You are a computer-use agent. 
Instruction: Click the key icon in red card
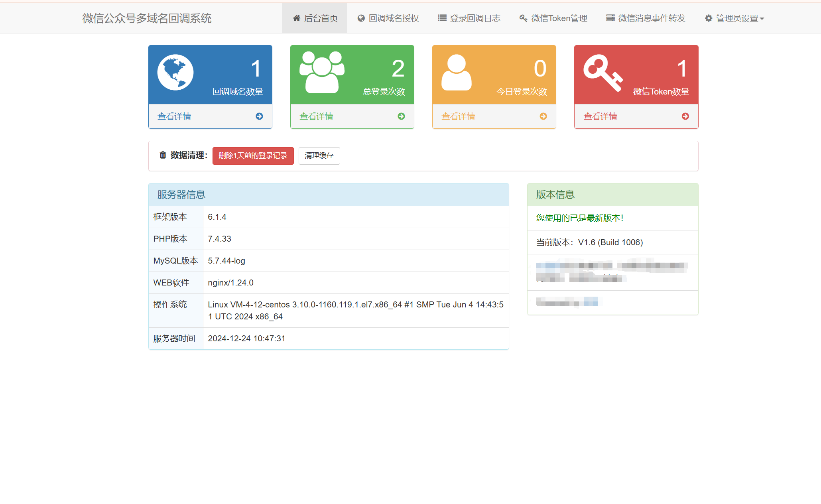602,73
